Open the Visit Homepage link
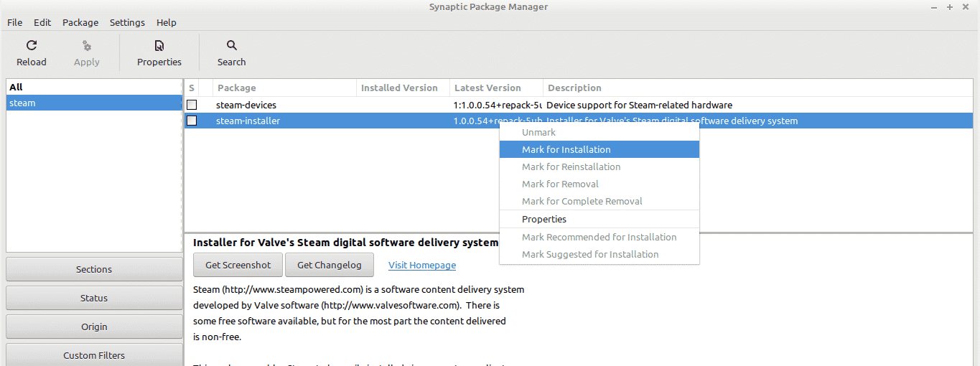The height and width of the screenshot is (366, 980). pos(422,265)
